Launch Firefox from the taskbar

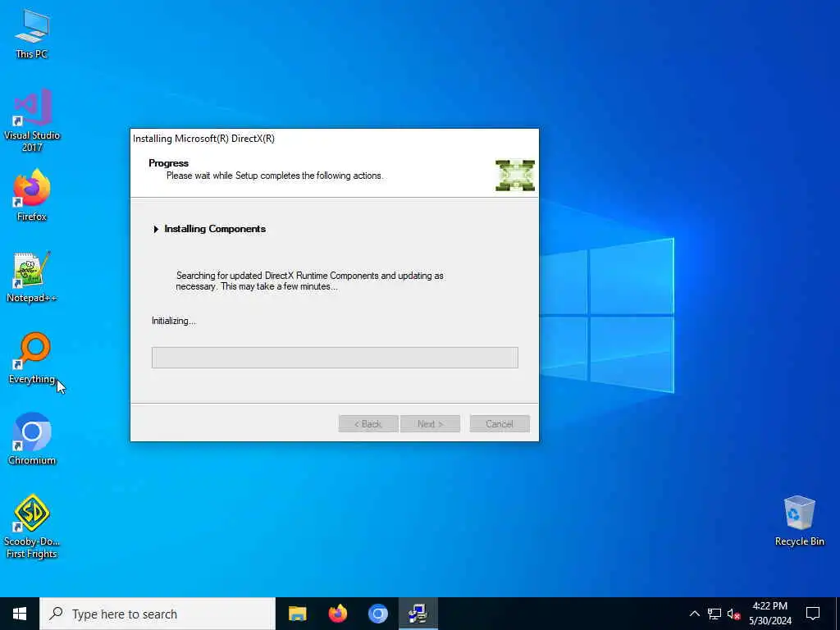(x=337, y=614)
